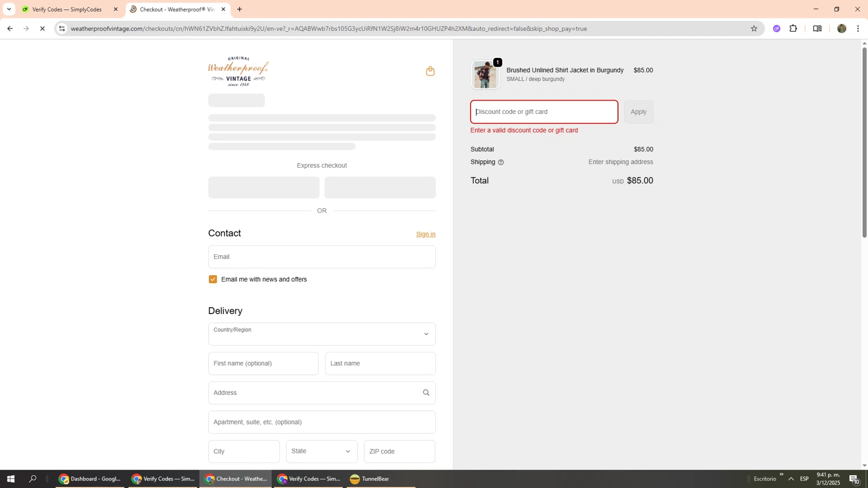Image resolution: width=868 pixels, height=488 pixels.
Task: Click the Sign in link
Action: [426, 234]
